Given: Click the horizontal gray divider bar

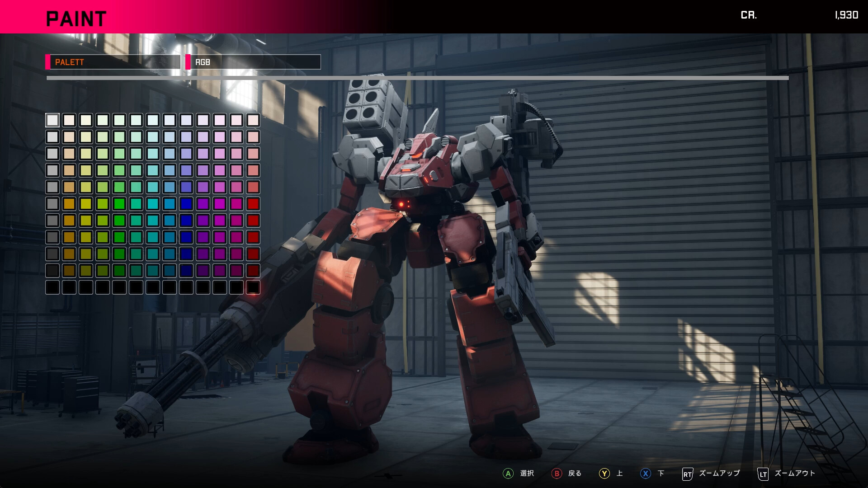Looking at the screenshot, I should pos(417,78).
